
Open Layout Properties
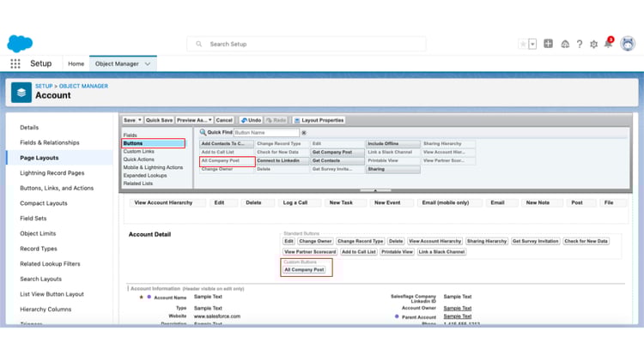[319, 120]
